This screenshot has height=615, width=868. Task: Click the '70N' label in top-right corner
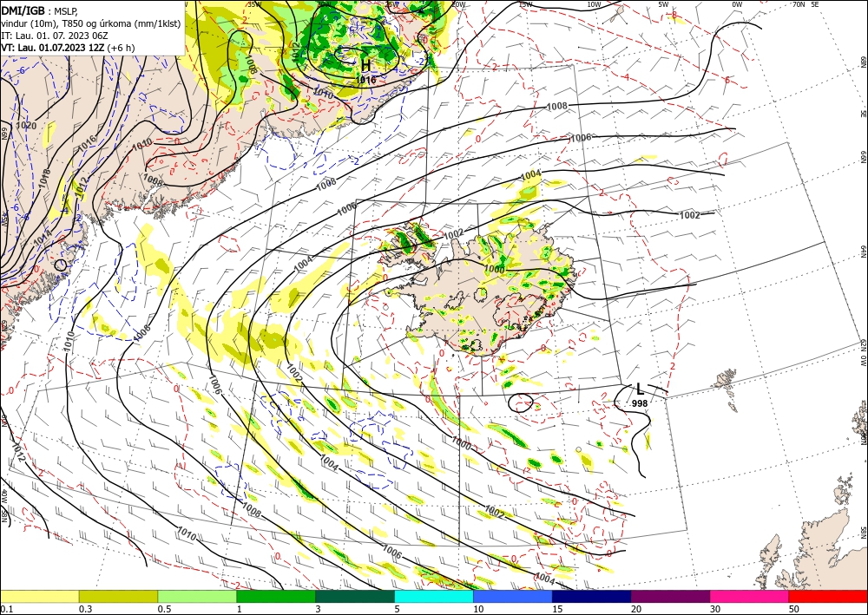pyautogui.click(x=799, y=4)
